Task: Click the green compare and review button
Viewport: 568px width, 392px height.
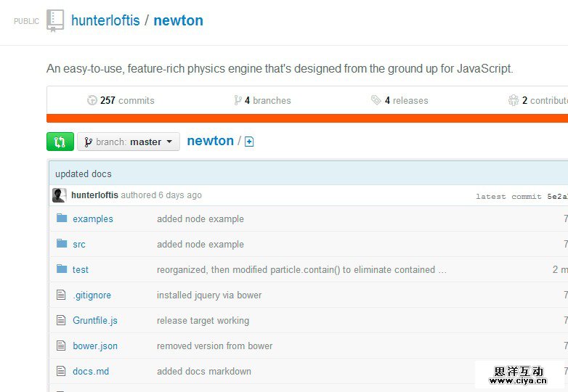Action: [60, 142]
